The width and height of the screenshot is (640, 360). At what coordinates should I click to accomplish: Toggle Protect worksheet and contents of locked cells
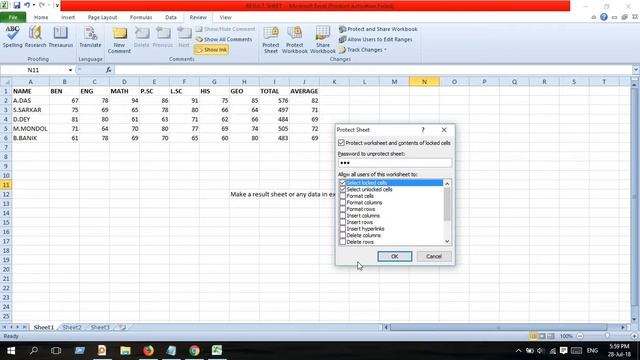point(341,143)
